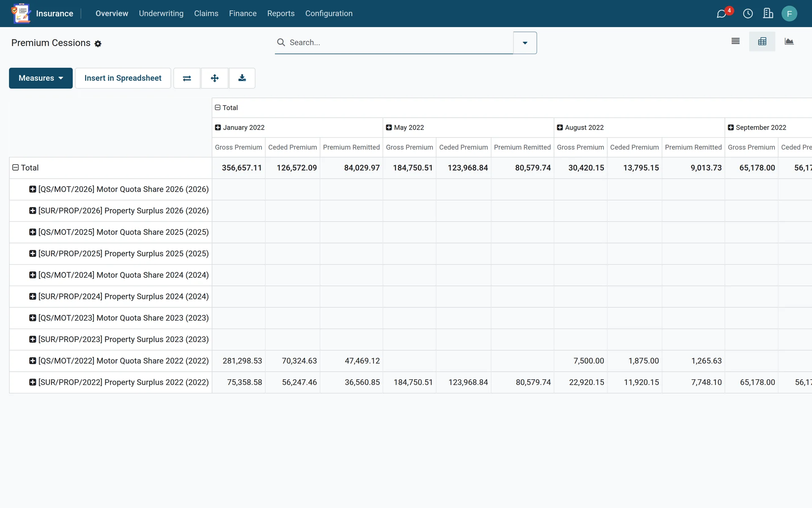Open the activities clock icon
This screenshot has width=812, height=508.
click(748, 14)
